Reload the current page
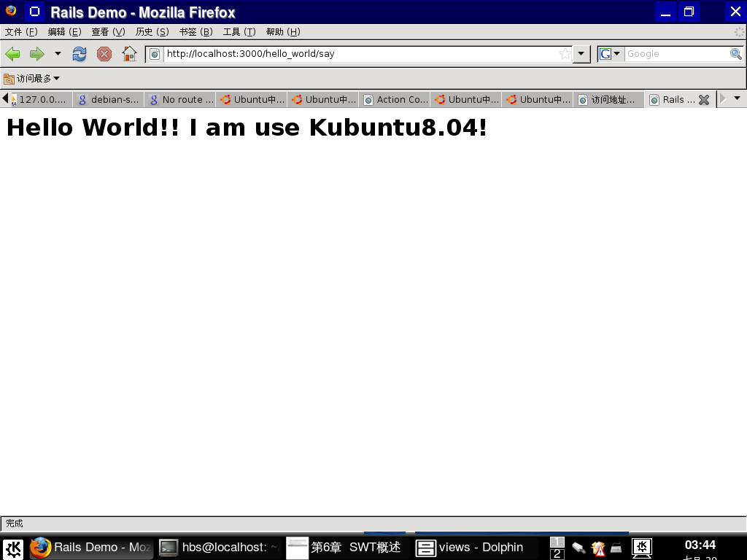747x560 pixels. tap(80, 54)
